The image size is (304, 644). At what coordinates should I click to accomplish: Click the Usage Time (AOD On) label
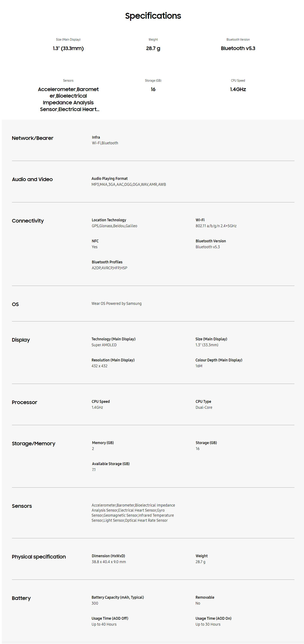[213, 618]
